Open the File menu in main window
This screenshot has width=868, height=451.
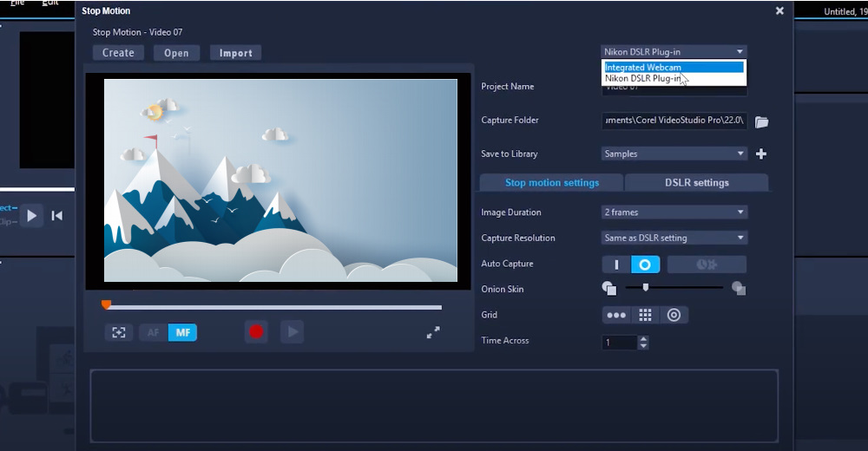pyautogui.click(x=17, y=3)
